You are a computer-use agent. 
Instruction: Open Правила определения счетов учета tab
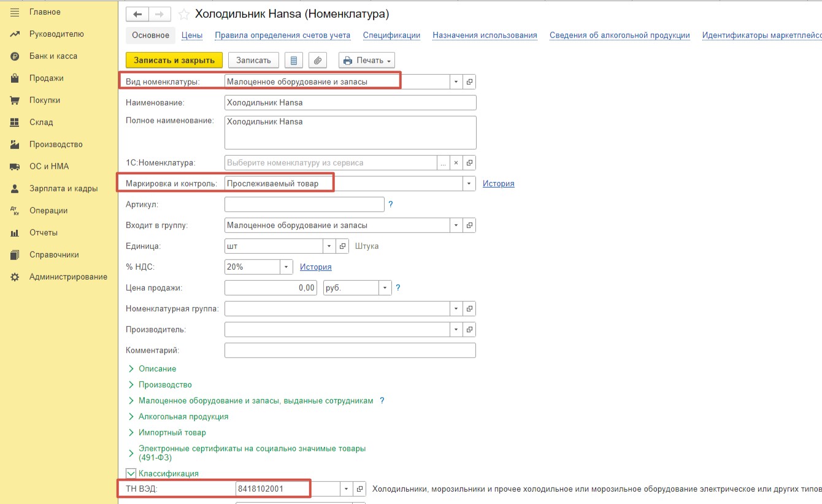tap(282, 35)
